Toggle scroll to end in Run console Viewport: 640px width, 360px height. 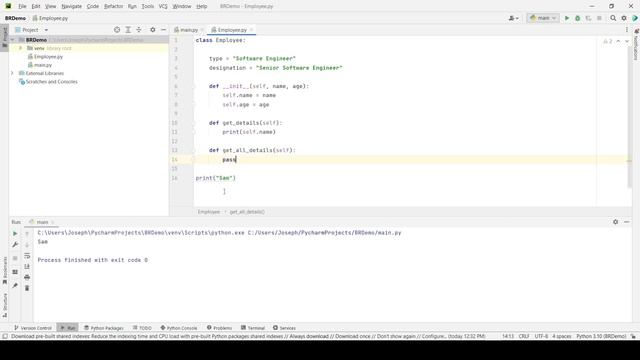pos(27,267)
